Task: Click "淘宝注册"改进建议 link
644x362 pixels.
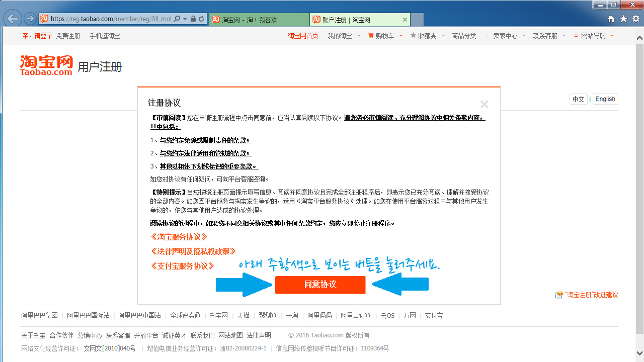Action: coord(591,295)
